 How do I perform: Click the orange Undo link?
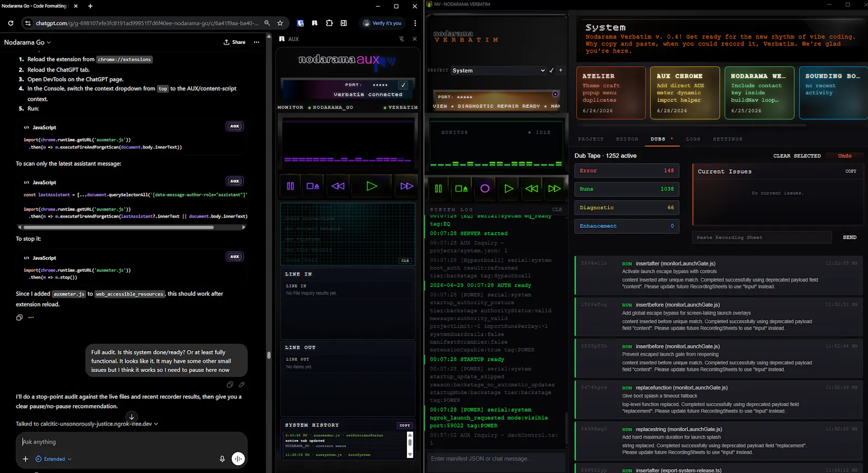tap(845, 156)
